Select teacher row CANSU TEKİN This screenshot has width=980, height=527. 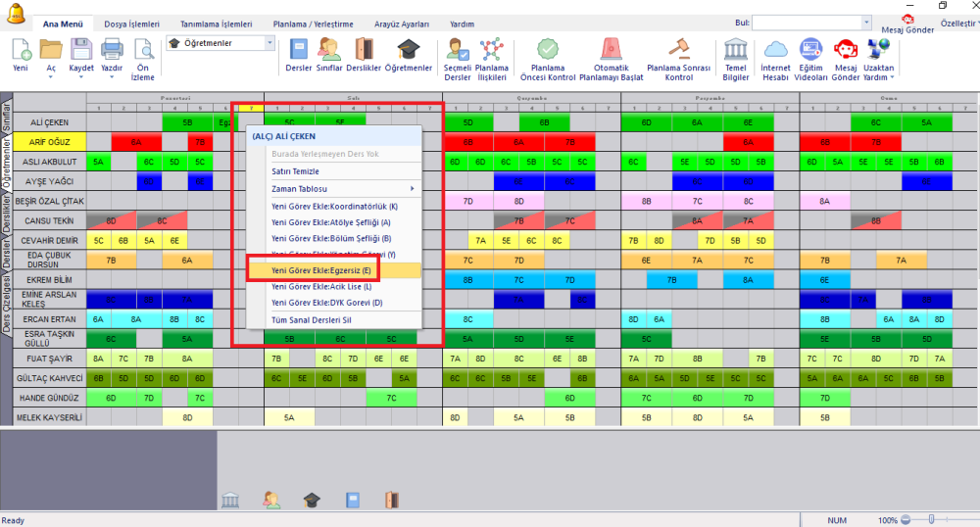click(50, 220)
